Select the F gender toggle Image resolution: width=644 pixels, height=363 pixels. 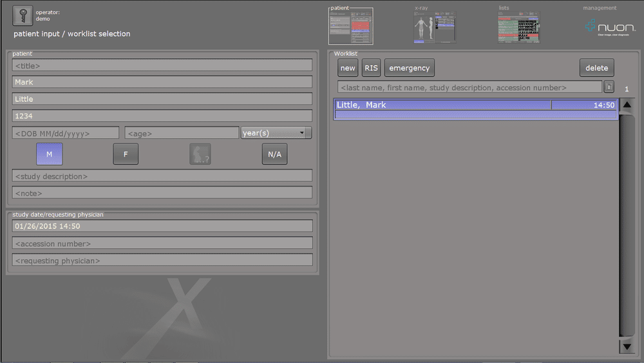coord(126,154)
